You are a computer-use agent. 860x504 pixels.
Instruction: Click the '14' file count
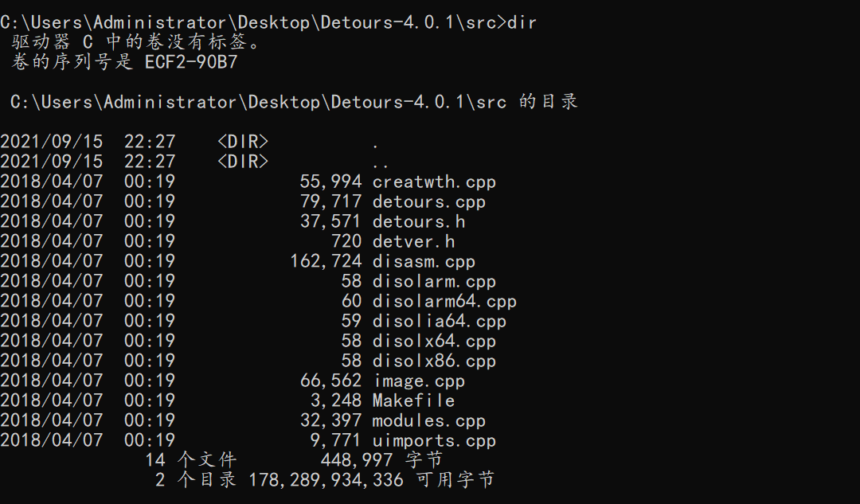click(155, 460)
